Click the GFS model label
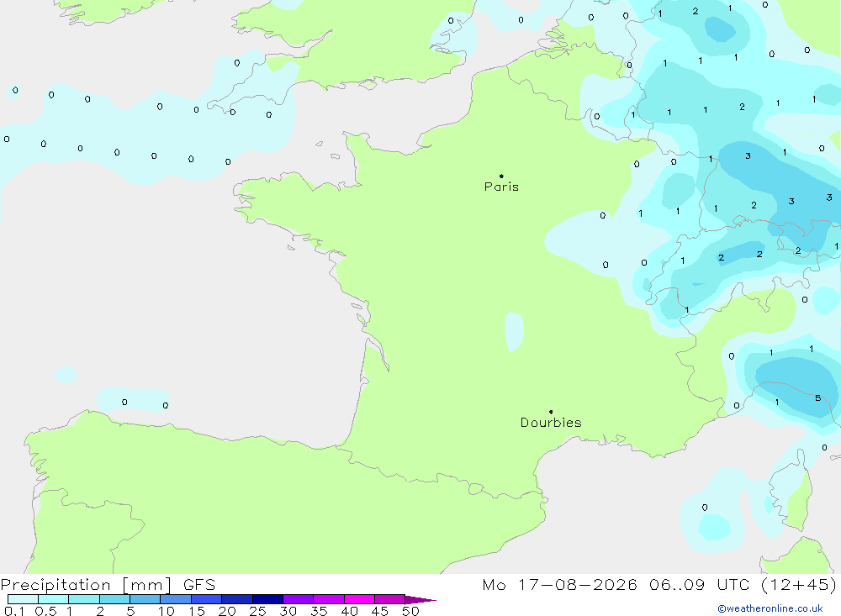Image resolution: width=841 pixels, height=616 pixels. [199, 585]
